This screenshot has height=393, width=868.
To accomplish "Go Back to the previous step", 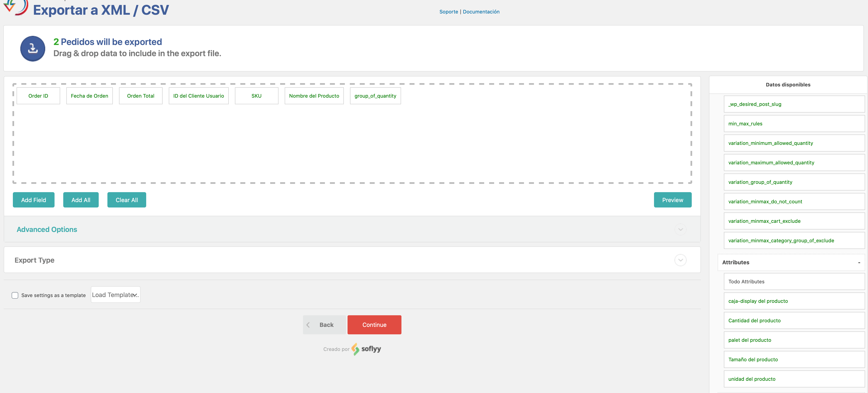I will tap(324, 325).
